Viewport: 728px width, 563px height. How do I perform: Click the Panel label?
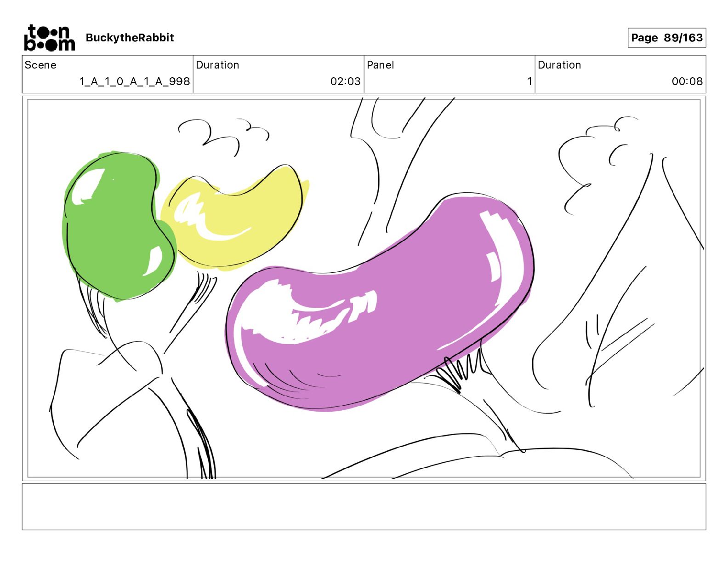click(x=381, y=65)
